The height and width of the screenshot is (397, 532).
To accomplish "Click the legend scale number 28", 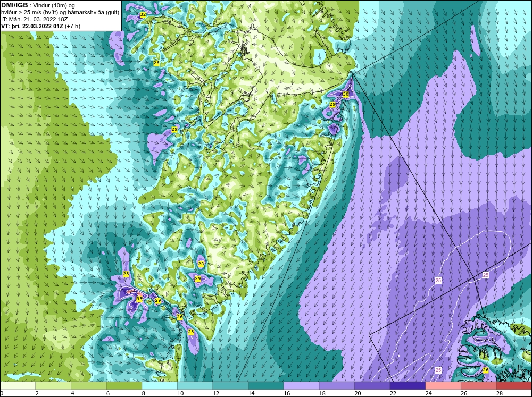I will point(500,393).
